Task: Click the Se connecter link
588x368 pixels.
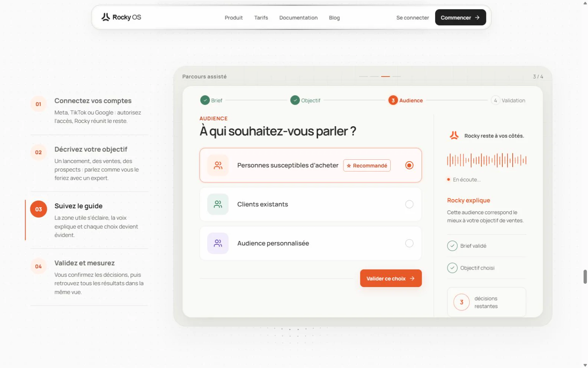Action: tap(413, 17)
